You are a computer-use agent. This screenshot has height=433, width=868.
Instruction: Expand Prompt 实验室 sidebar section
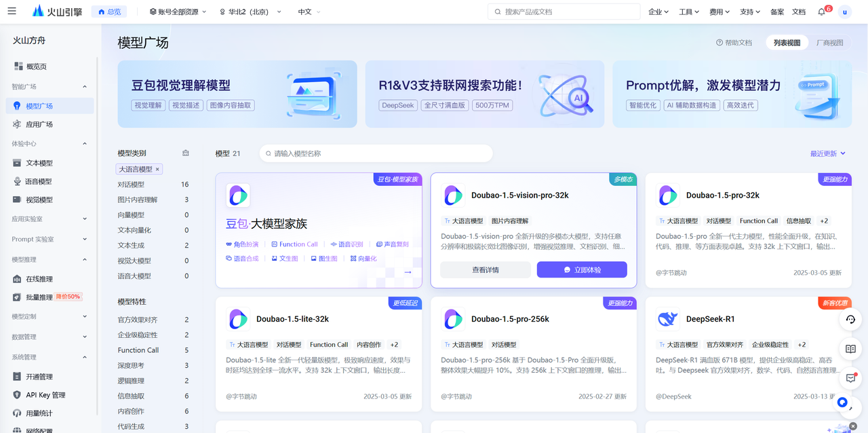85,240
